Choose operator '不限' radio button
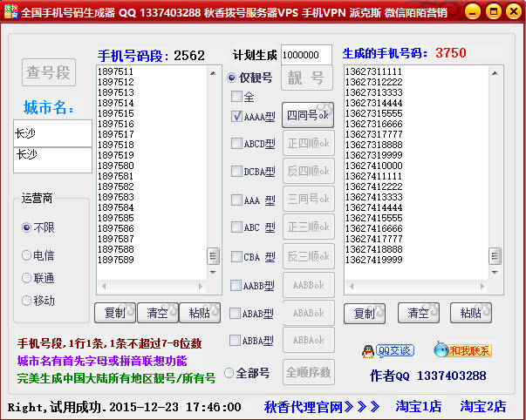526x420 pixels. [x=26, y=227]
